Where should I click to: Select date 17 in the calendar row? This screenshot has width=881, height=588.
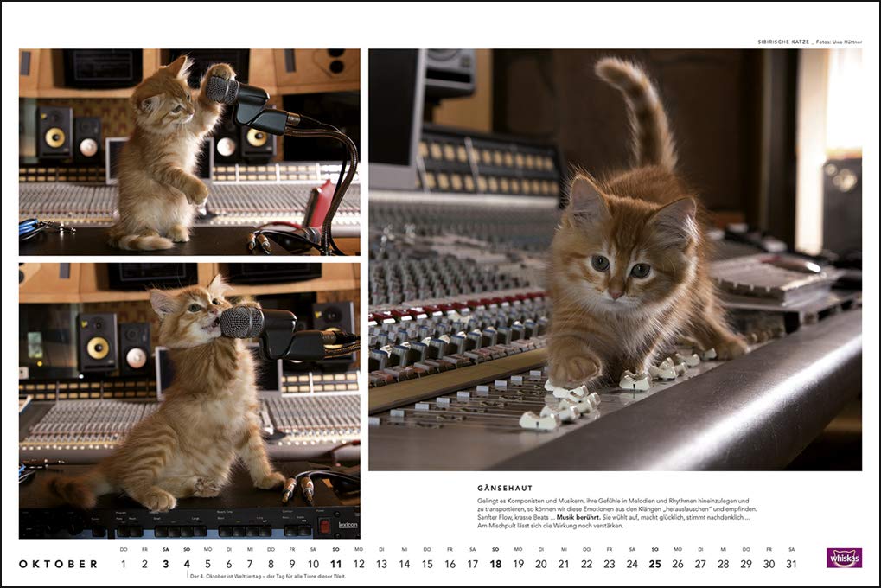(473, 564)
